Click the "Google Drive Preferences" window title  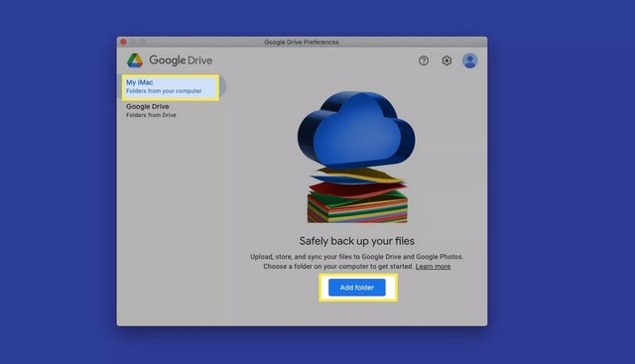click(x=302, y=42)
